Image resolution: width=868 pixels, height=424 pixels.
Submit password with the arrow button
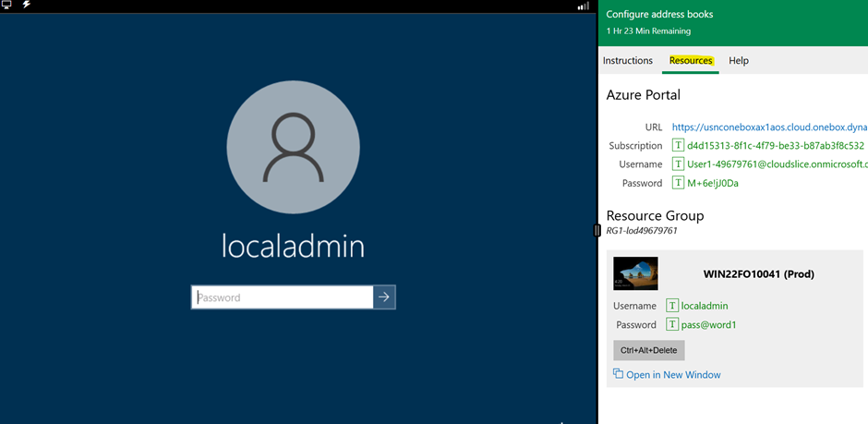tap(384, 297)
